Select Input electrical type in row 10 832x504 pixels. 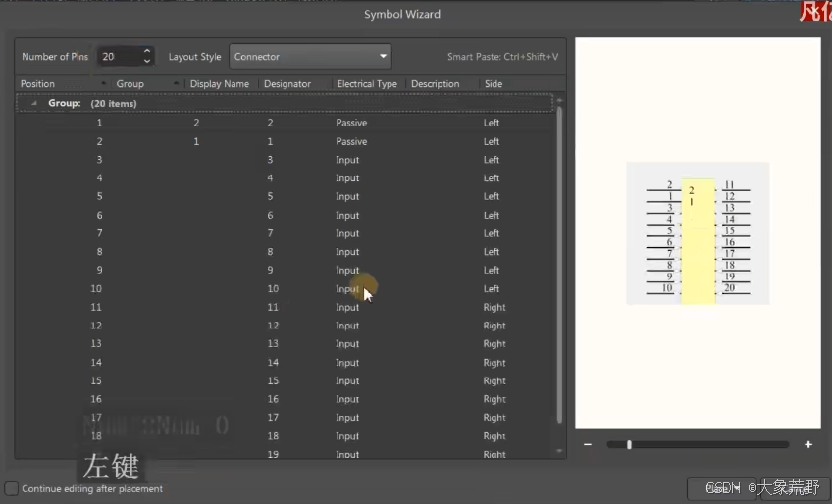click(x=347, y=288)
